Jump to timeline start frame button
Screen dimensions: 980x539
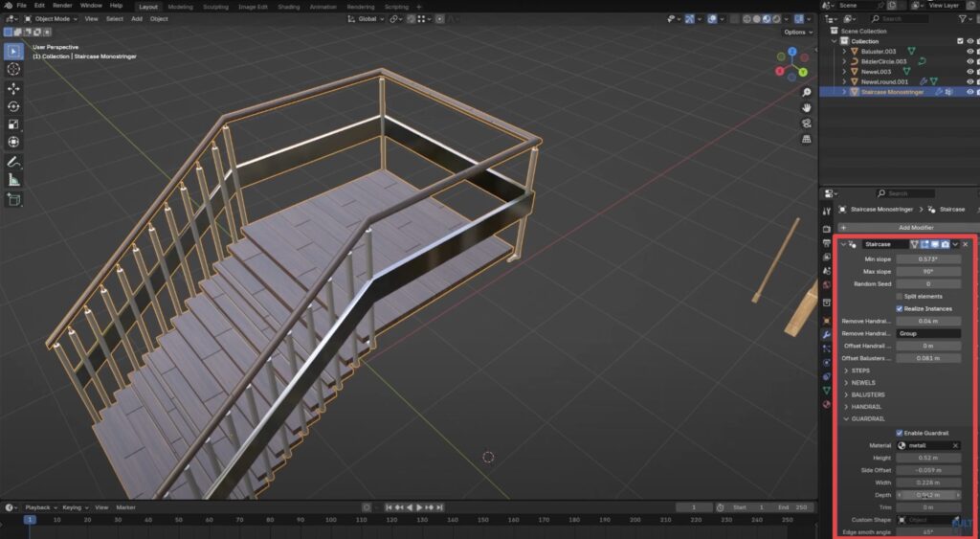coord(389,507)
